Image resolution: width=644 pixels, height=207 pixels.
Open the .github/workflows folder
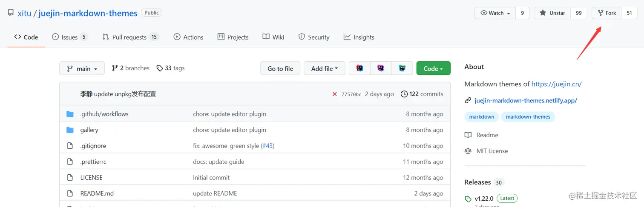point(104,114)
